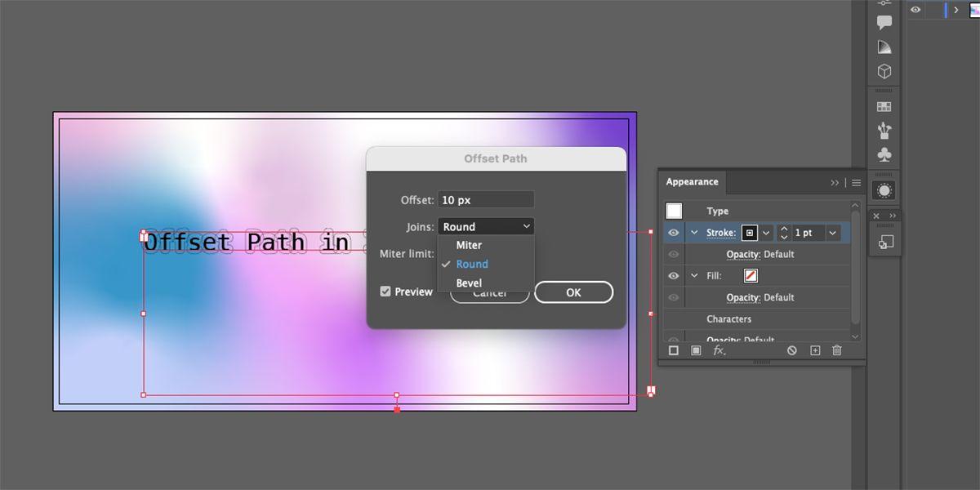Open the stroke weight 1 pt dropdown
980x490 pixels.
click(x=832, y=233)
